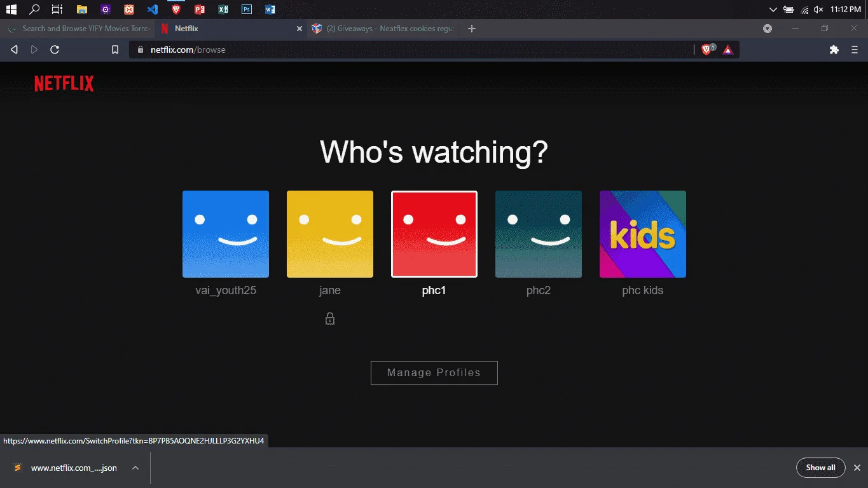Choose the yellow jane profile avatar
This screenshot has height=488, width=868.
click(330, 234)
